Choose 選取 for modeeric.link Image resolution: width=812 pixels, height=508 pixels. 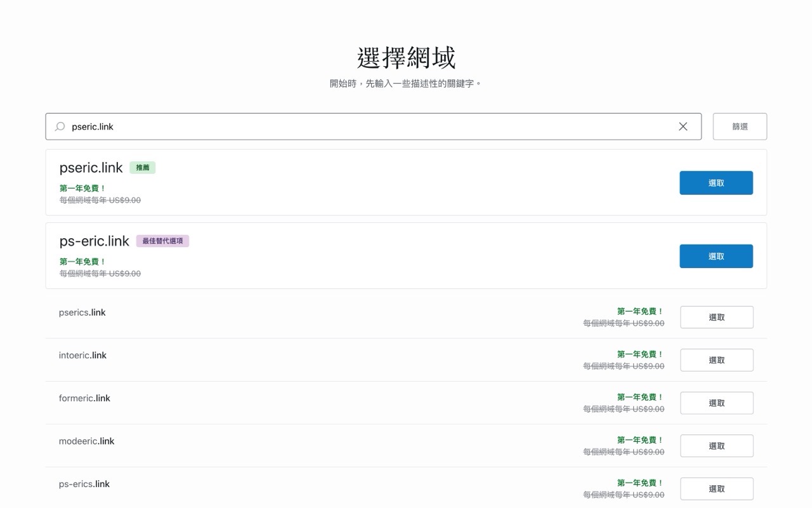coord(717,446)
